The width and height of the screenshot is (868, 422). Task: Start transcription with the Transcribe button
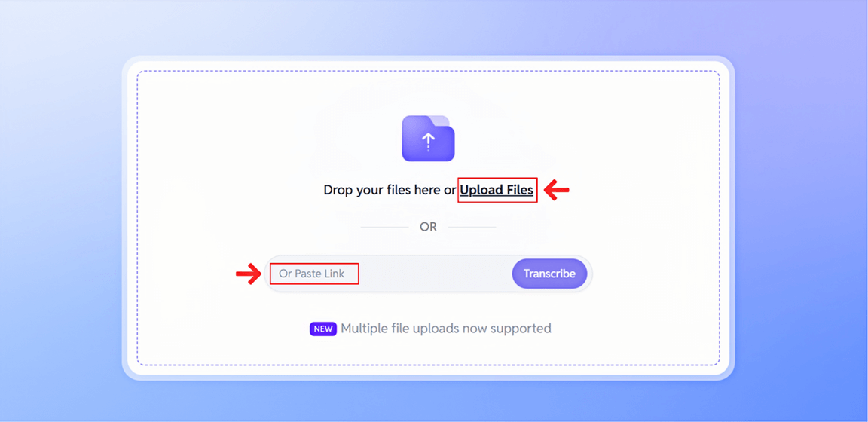click(x=549, y=274)
